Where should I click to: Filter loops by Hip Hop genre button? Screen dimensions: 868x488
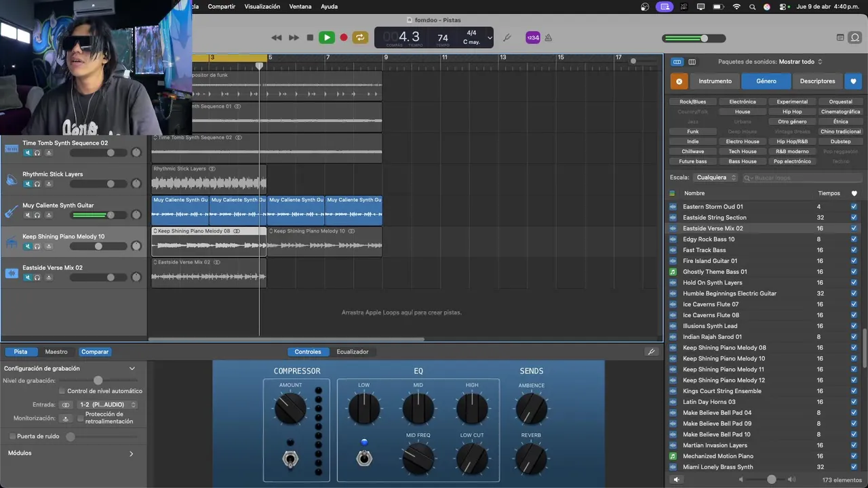(792, 112)
